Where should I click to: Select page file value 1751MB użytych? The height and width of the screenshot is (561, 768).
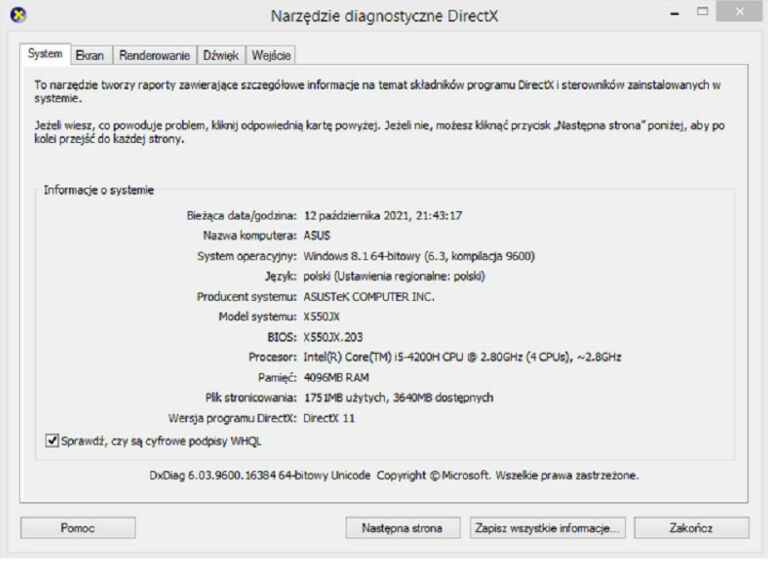[345, 397]
